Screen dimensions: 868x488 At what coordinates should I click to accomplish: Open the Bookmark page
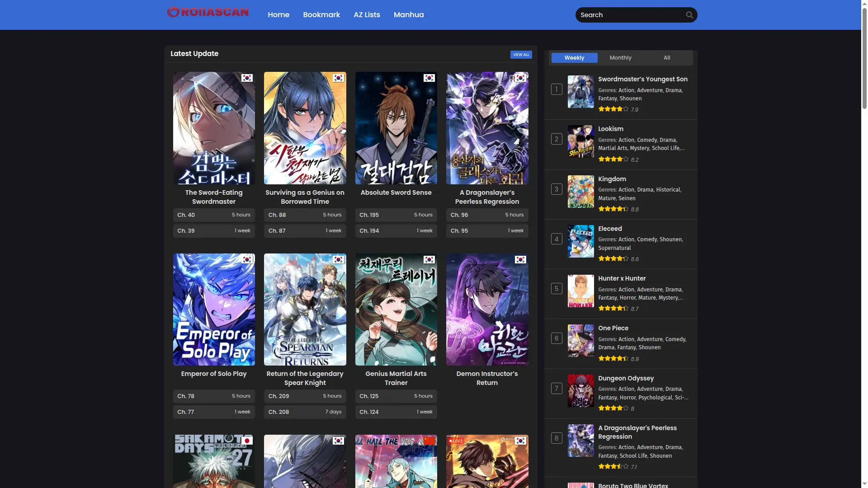point(321,15)
